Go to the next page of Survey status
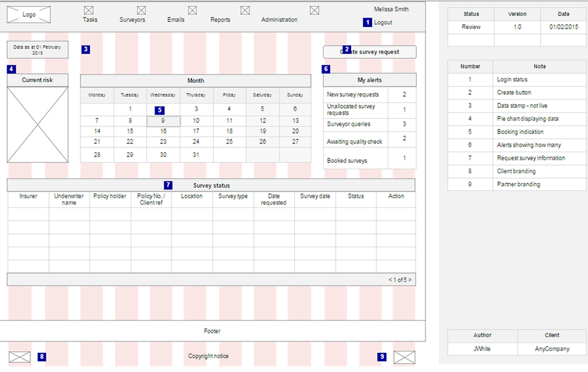Screen dimensions: 588x372 [410, 280]
